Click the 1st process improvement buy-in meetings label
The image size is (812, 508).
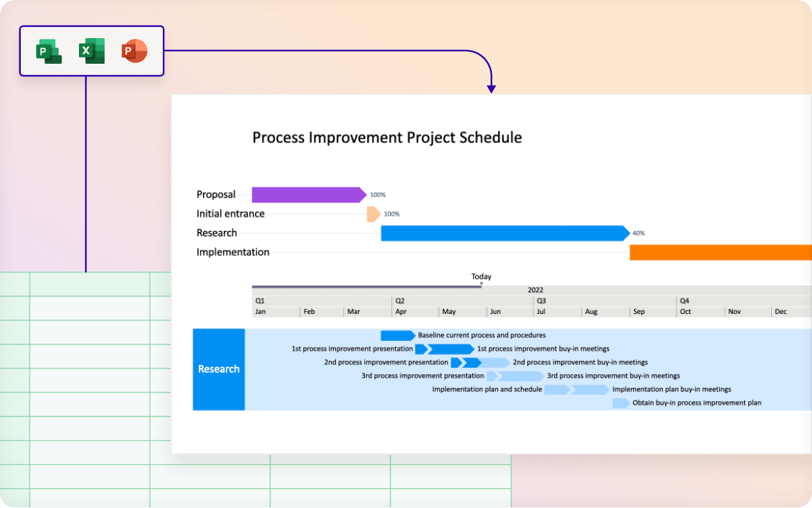coord(543,349)
